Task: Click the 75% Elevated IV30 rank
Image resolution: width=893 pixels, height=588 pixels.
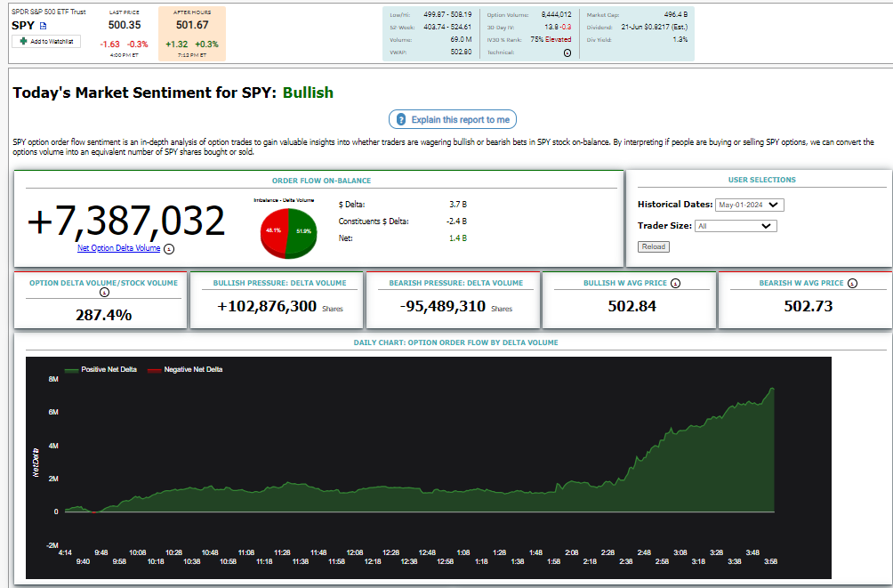Action: pyautogui.click(x=551, y=40)
